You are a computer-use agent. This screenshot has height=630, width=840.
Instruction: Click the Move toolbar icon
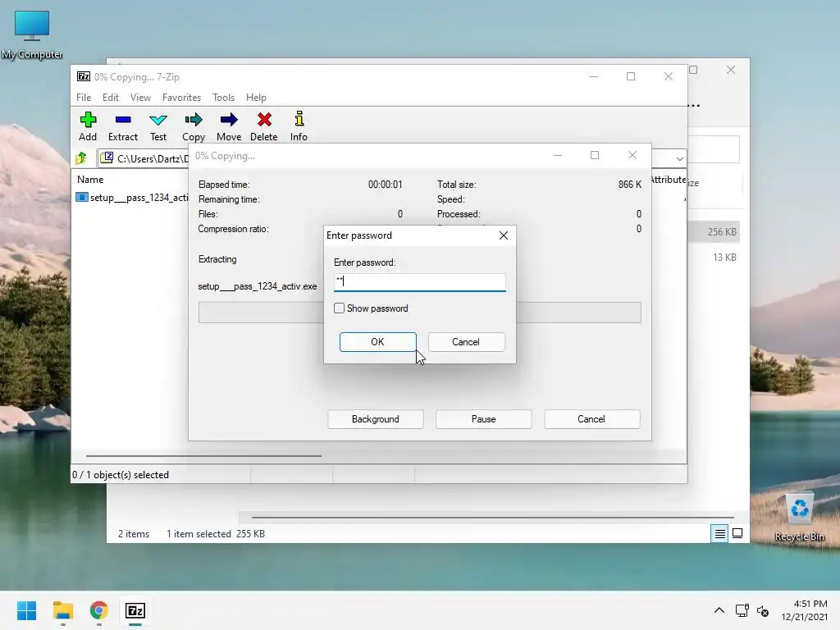(229, 126)
